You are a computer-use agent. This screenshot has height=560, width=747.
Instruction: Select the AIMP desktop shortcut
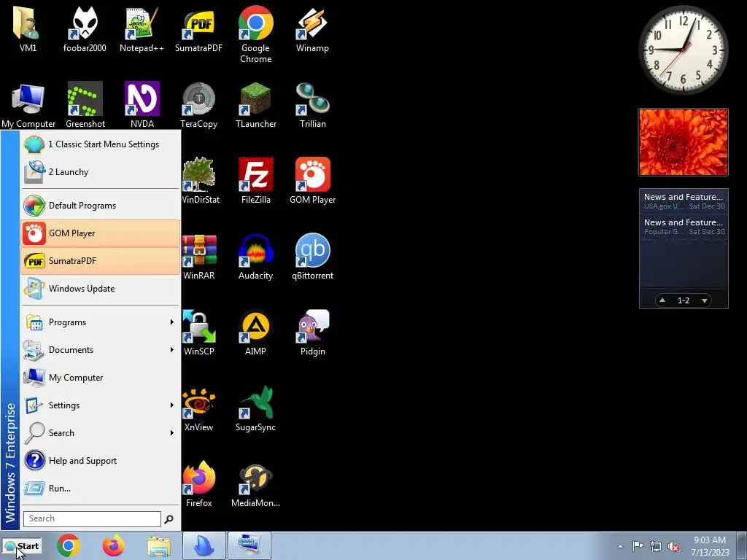[x=256, y=332]
